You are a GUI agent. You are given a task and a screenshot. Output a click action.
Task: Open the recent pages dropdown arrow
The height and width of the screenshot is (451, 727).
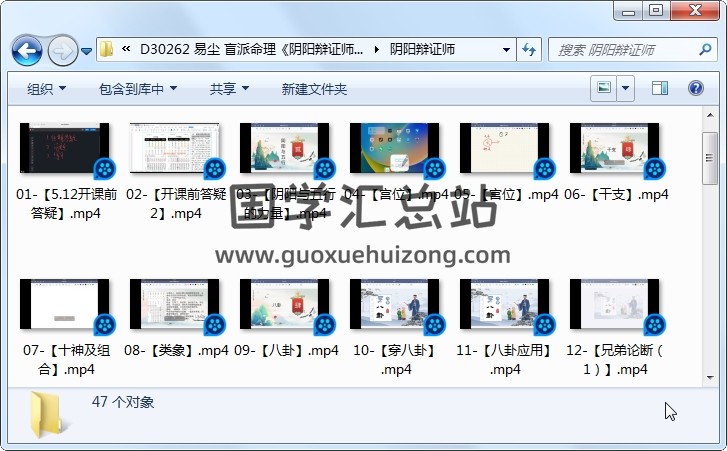(86, 51)
